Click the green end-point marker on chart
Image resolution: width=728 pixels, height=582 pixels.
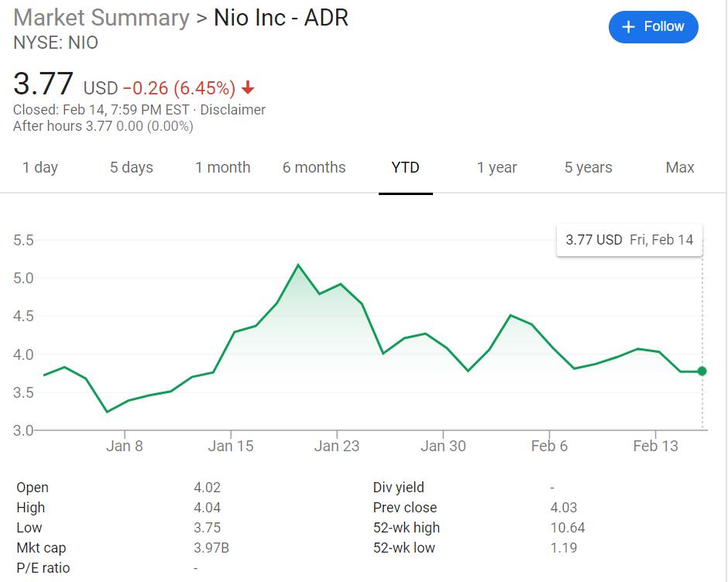pyautogui.click(x=702, y=371)
